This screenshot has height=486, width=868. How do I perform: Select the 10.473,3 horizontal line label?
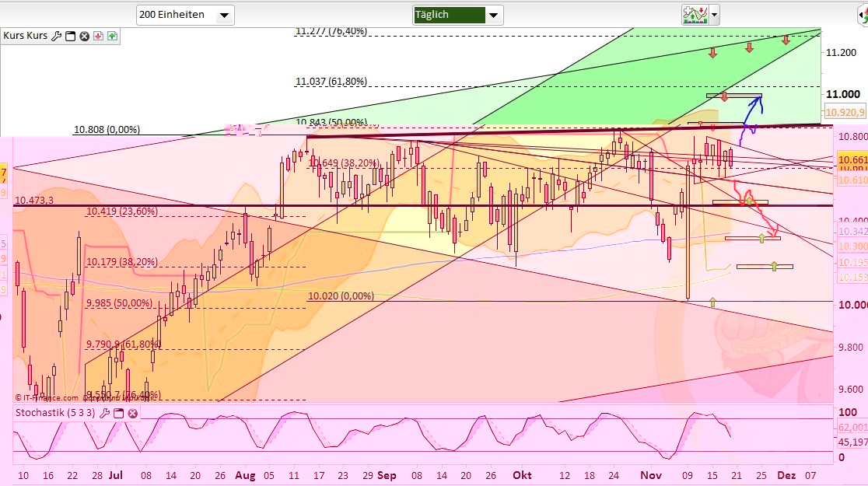tap(34, 200)
